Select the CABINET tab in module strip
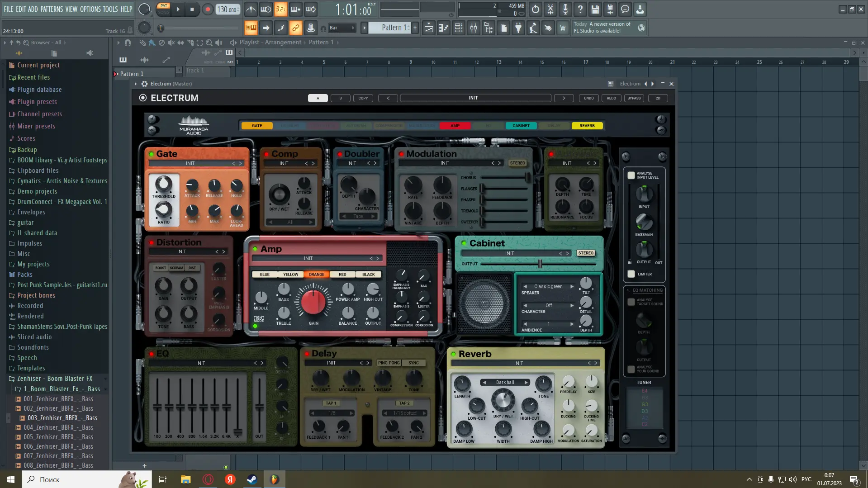This screenshot has height=488, width=868. click(x=521, y=126)
